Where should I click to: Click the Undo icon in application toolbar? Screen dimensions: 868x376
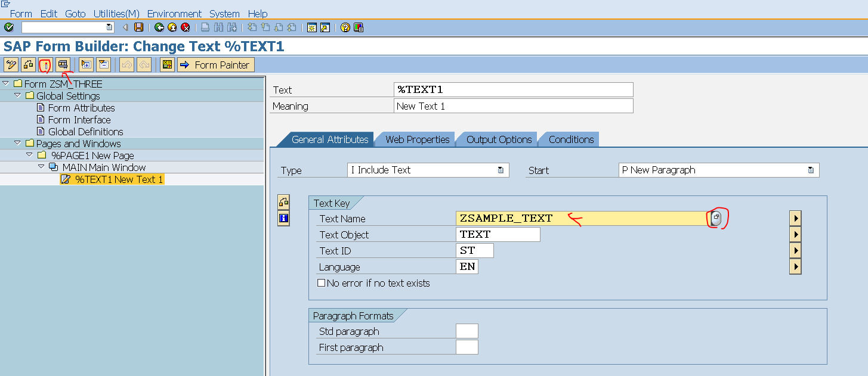click(126, 64)
